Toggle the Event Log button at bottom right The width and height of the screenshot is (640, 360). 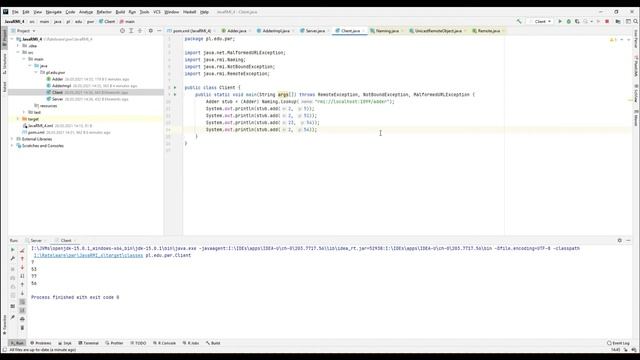[618, 343]
